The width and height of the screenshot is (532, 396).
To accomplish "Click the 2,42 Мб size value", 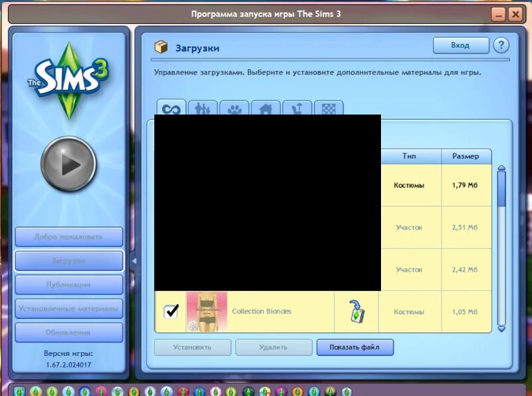I will pos(465,270).
